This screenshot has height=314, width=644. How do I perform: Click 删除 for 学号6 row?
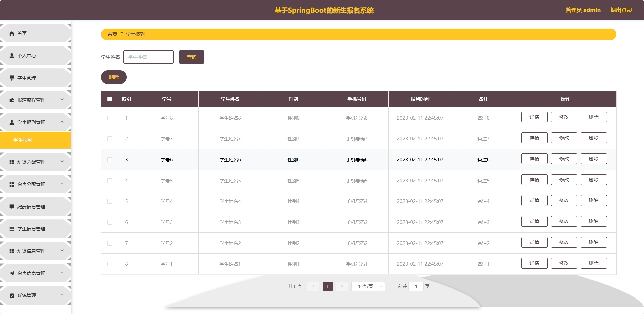click(594, 159)
